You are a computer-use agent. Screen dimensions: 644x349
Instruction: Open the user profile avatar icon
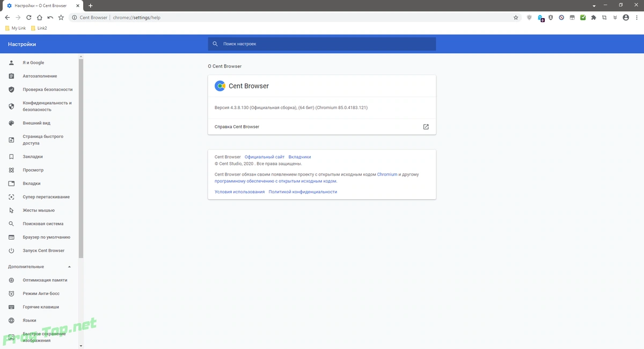626,17
